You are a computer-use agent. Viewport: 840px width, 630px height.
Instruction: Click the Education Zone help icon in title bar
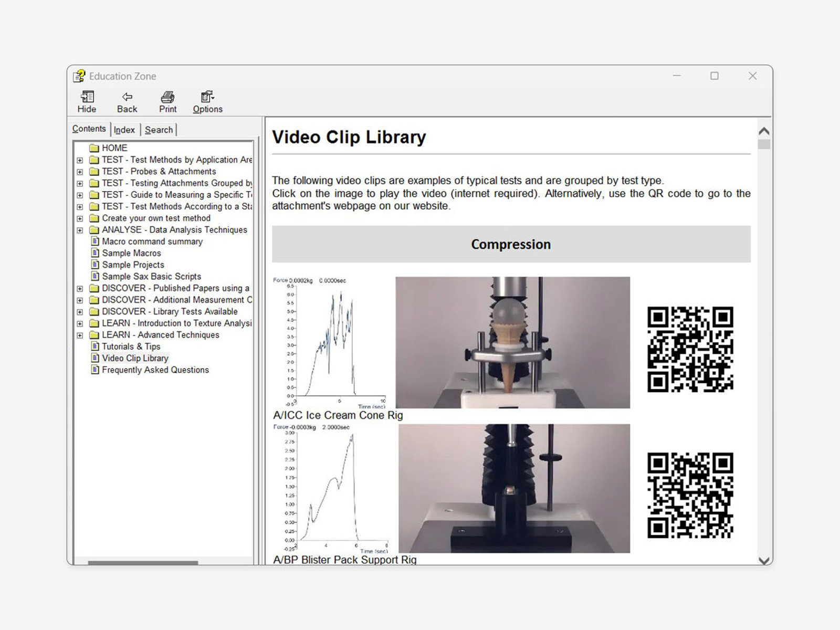(x=79, y=76)
